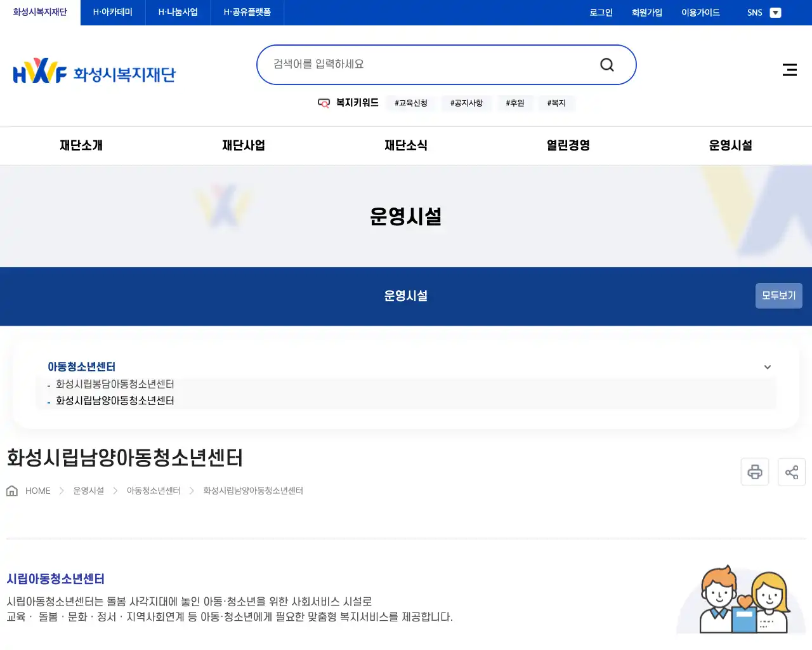Select the #후원 keyword tag
Viewport: 812px width, 650px height.
[515, 103]
